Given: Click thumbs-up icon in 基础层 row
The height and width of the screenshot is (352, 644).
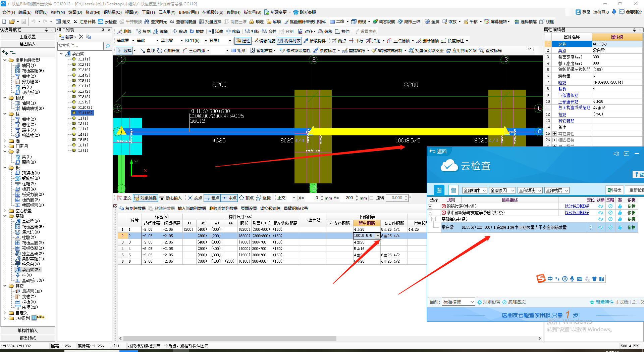Looking at the screenshot, I should (620, 219).
